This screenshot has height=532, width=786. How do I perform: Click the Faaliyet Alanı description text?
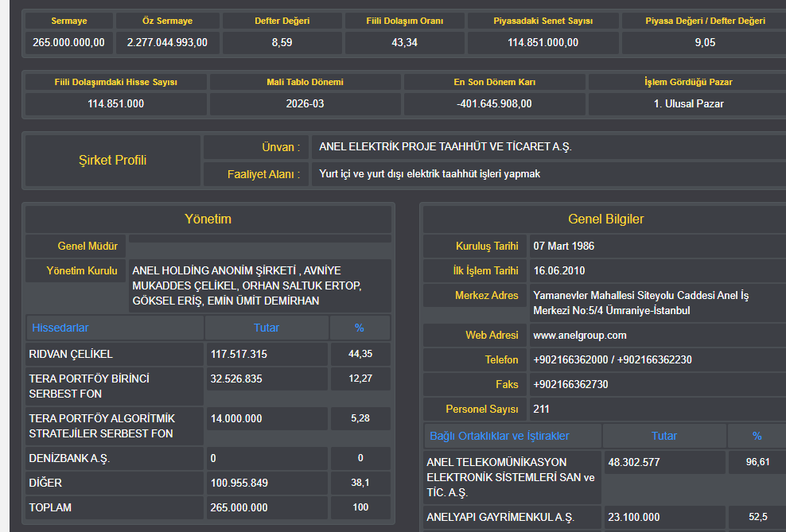(430, 174)
